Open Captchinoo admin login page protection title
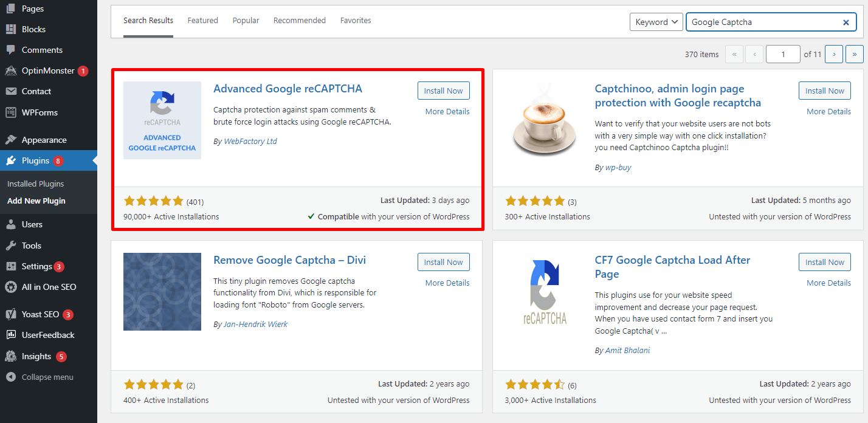Viewport: 868px width, 423px height. tap(678, 95)
